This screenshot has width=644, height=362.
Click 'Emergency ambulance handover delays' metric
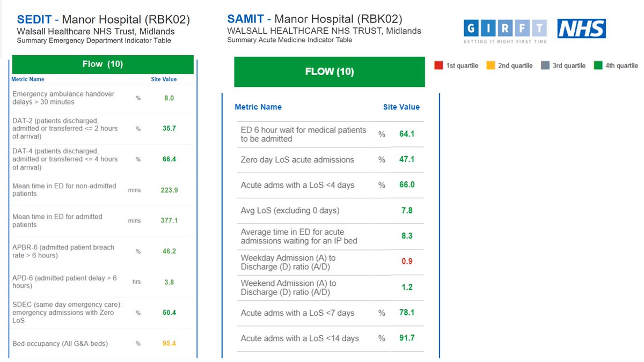coord(63,98)
